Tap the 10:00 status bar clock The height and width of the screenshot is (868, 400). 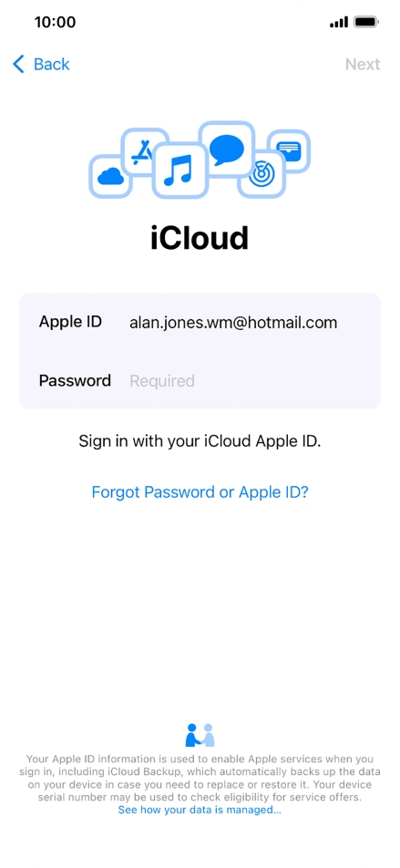pyautogui.click(x=55, y=22)
